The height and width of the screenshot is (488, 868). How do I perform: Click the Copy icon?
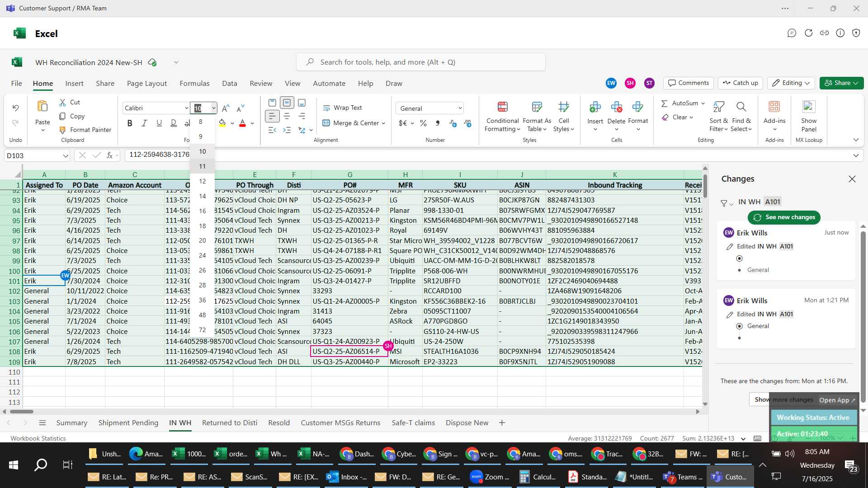pos(62,116)
